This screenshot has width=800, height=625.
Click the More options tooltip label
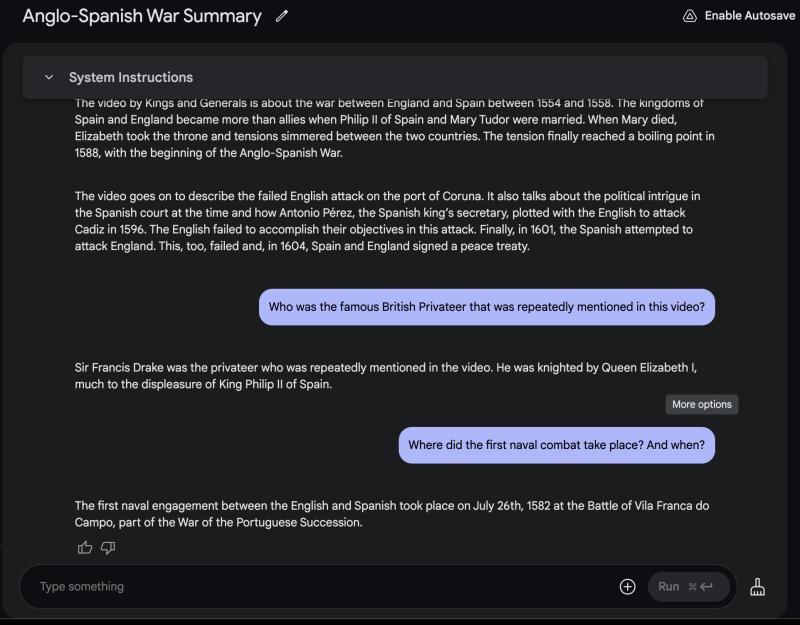tap(702, 405)
